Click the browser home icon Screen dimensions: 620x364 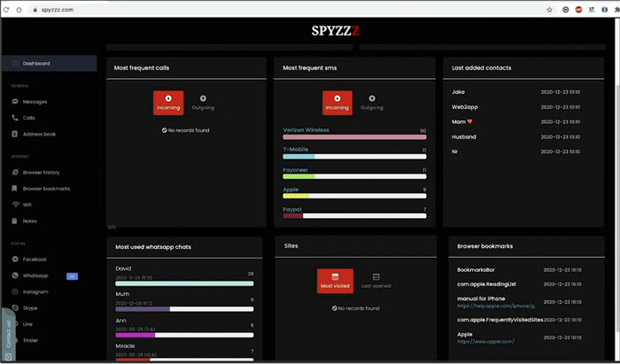click(19, 10)
